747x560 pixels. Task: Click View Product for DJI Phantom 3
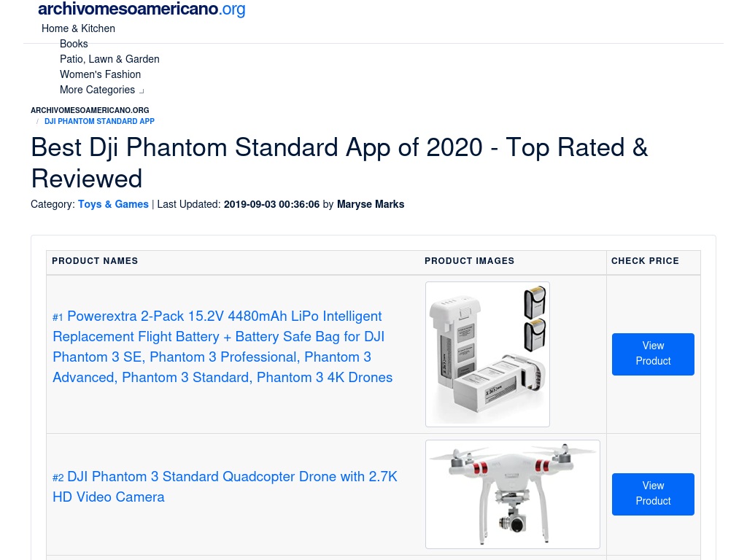point(653,494)
